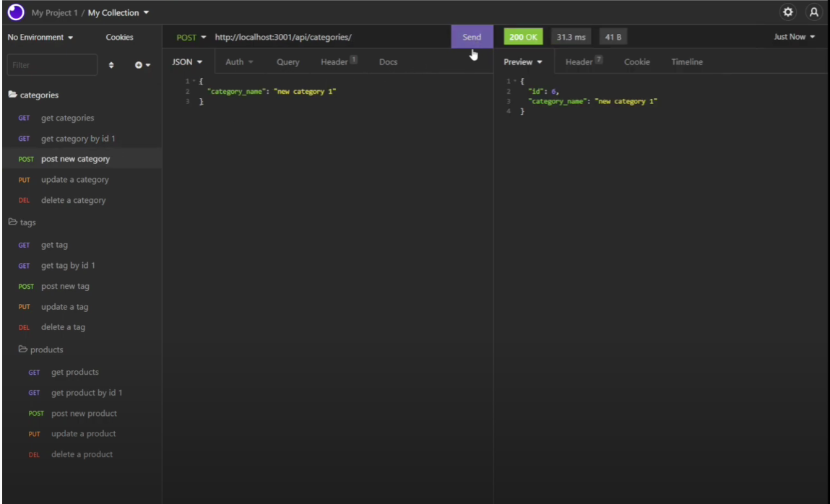The height and width of the screenshot is (504, 830).
Task: Select the post new category request
Action: pos(82,159)
